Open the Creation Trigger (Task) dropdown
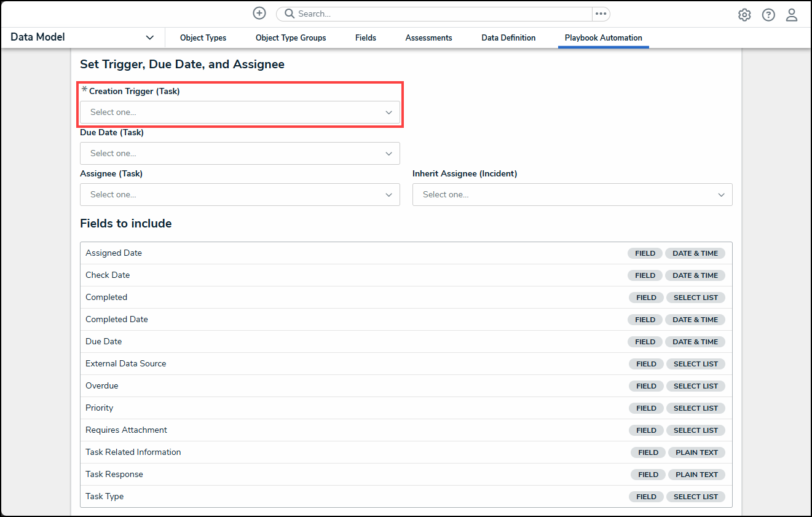 click(x=240, y=112)
